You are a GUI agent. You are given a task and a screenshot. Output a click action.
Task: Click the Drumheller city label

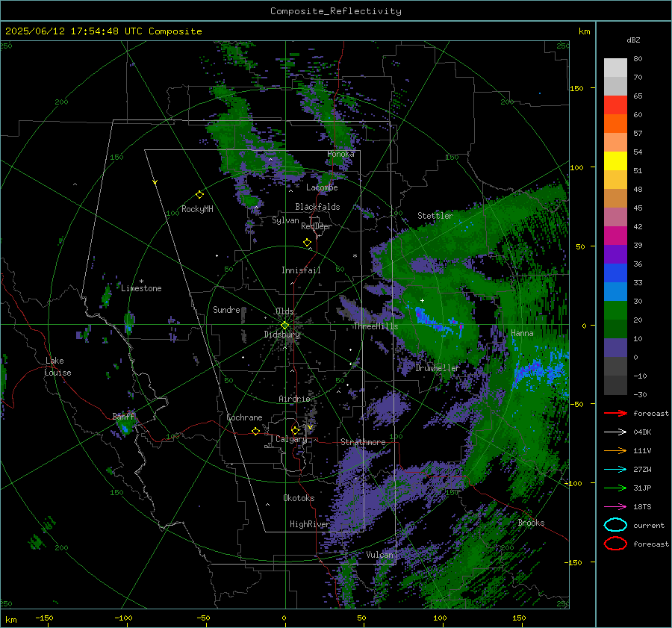(438, 368)
